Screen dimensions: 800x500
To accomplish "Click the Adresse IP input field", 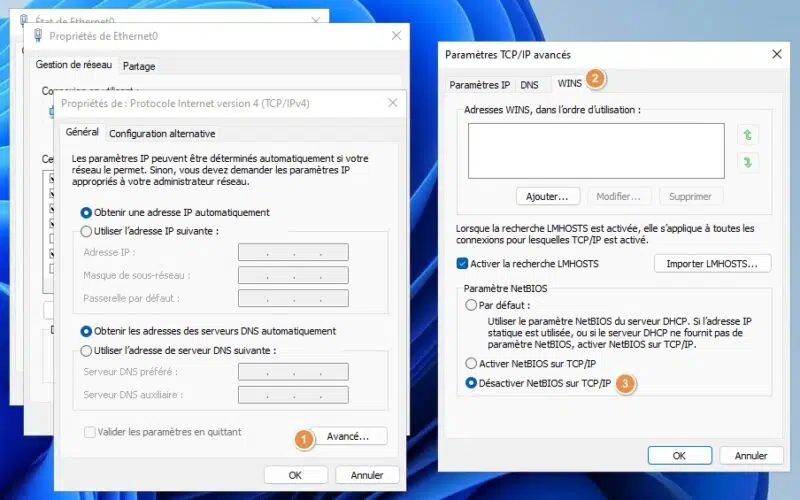I will [x=293, y=252].
